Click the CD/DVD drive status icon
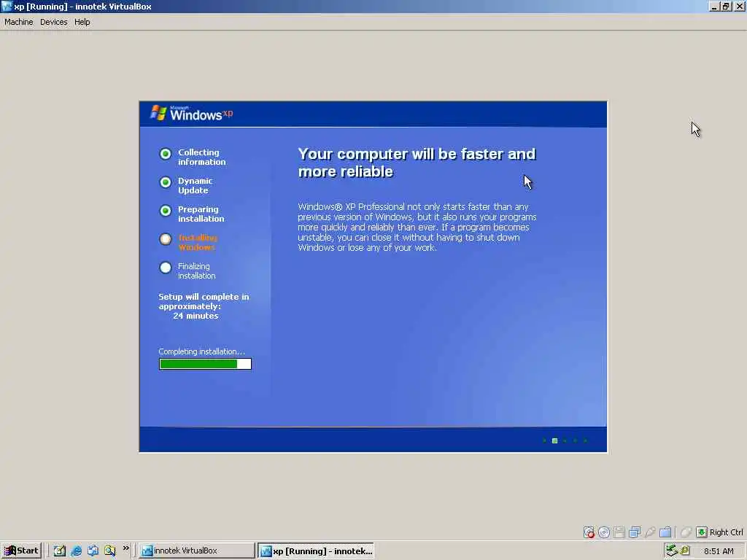This screenshot has width=747, height=560. pos(604,532)
